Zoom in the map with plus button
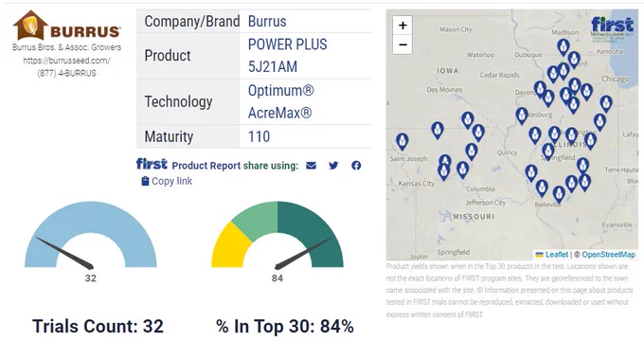 click(402, 26)
